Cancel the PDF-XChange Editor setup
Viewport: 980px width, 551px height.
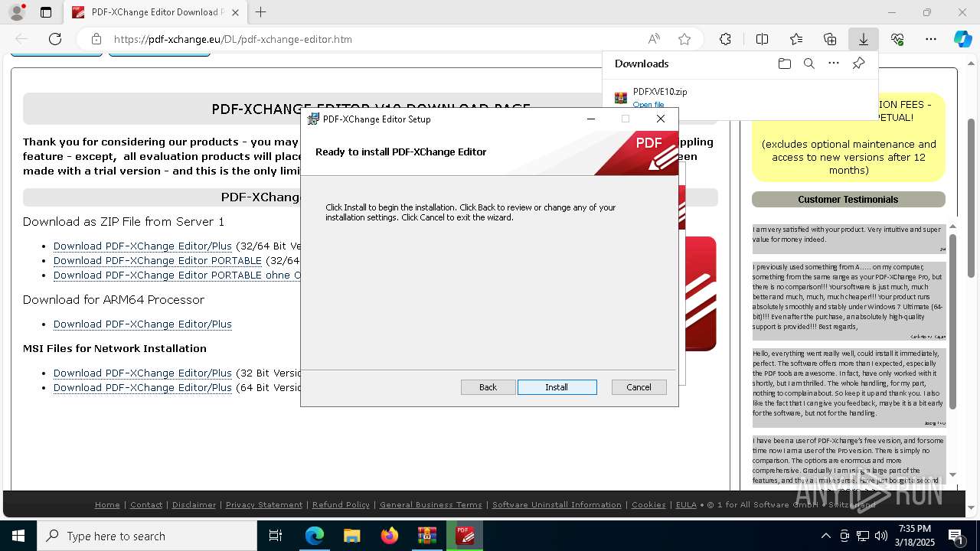click(x=639, y=387)
